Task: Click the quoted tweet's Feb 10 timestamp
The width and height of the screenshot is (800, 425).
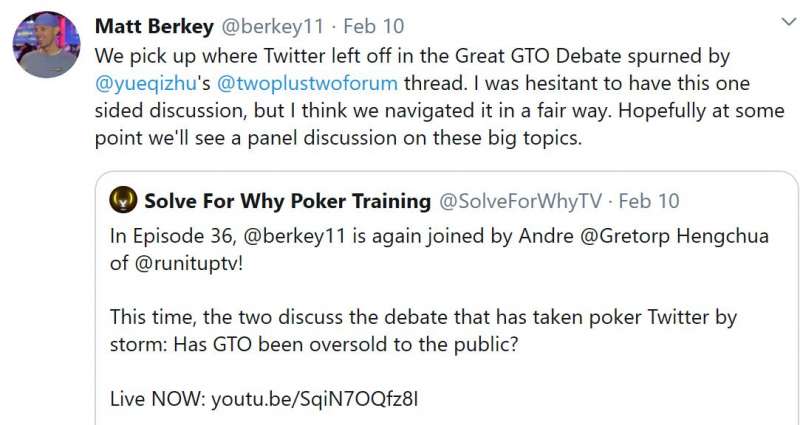Action: [x=649, y=201]
